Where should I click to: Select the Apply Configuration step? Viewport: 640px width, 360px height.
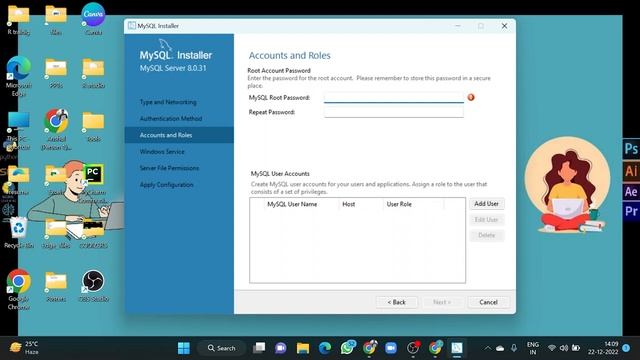pos(167,184)
